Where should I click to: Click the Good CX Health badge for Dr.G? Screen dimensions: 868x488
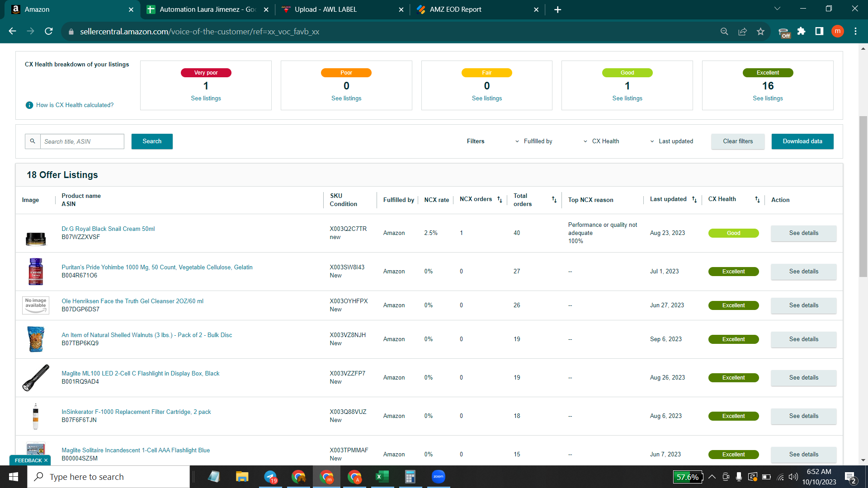coord(733,233)
